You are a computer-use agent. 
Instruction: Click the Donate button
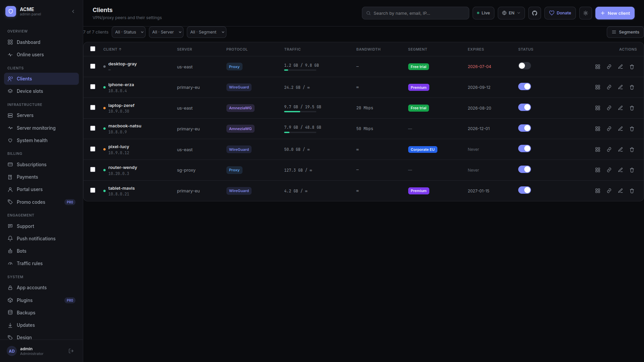pyautogui.click(x=560, y=13)
